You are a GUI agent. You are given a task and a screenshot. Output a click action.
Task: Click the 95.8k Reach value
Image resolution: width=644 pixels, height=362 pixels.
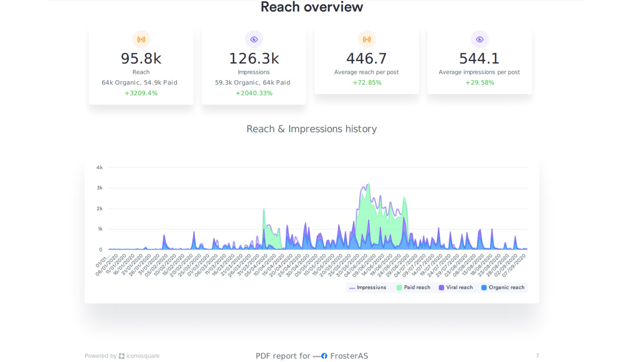tap(141, 59)
